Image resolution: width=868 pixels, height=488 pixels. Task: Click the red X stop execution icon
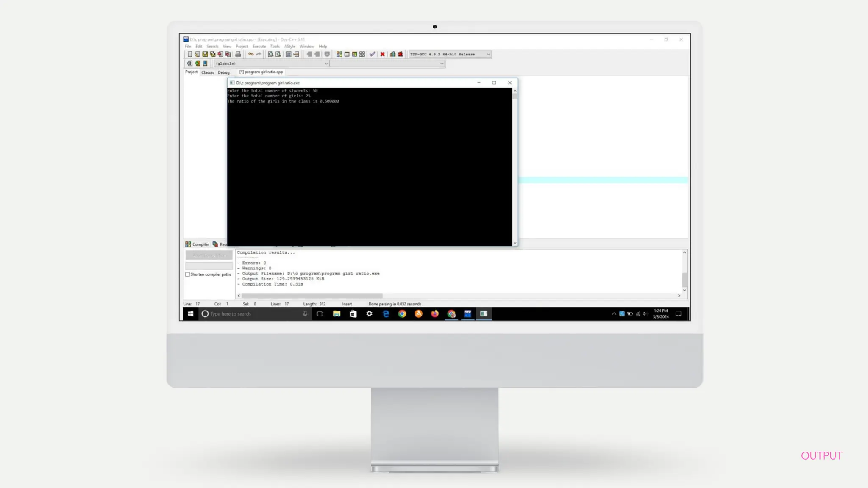coord(382,54)
